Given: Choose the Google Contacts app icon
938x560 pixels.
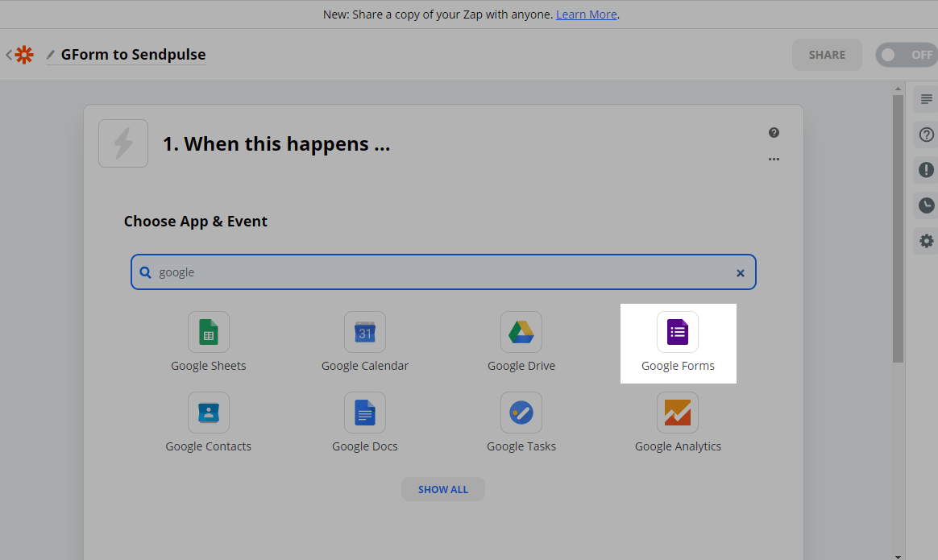Looking at the screenshot, I should point(209,413).
